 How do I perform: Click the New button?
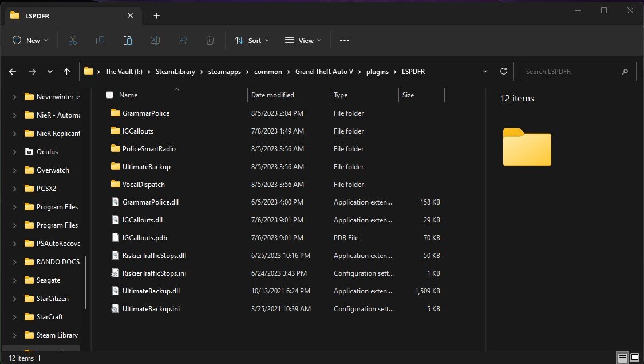30,40
